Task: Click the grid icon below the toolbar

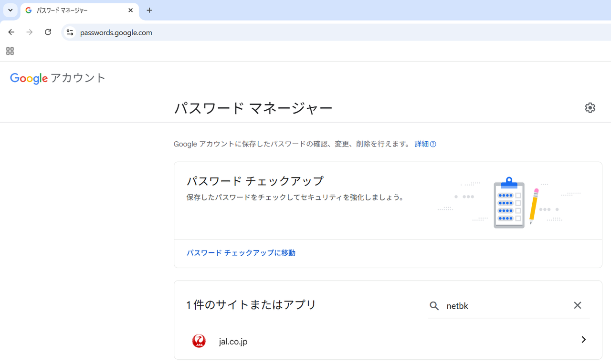Action: [10, 51]
